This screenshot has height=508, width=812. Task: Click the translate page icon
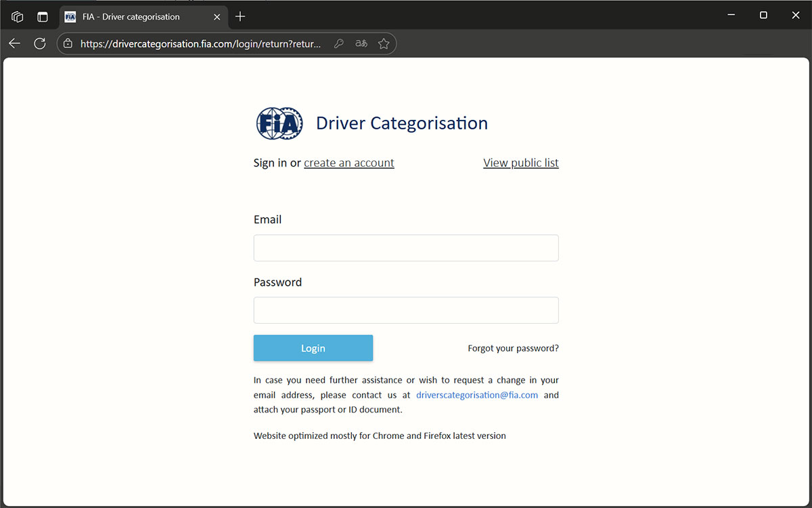[361, 43]
